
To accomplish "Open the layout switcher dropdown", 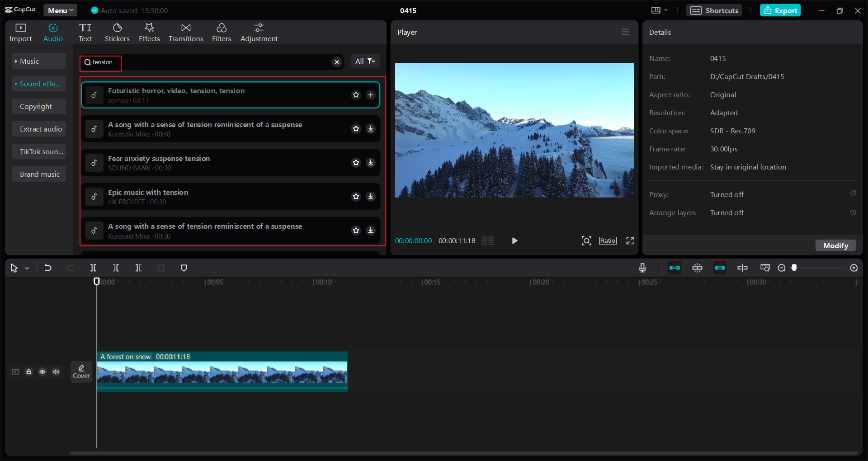I will pyautogui.click(x=660, y=10).
